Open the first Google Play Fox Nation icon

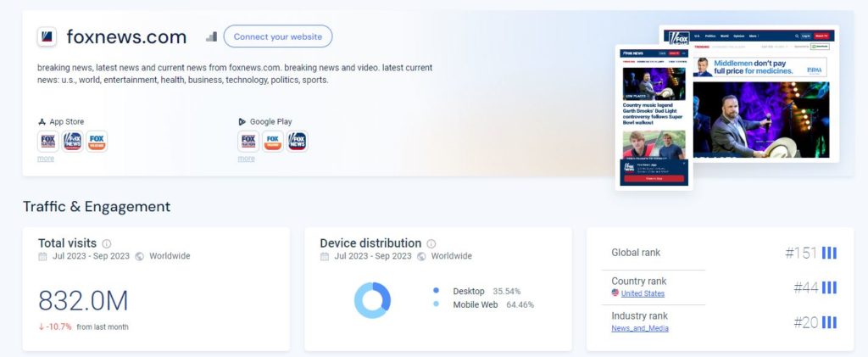pyautogui.click(x=248, y=141)
